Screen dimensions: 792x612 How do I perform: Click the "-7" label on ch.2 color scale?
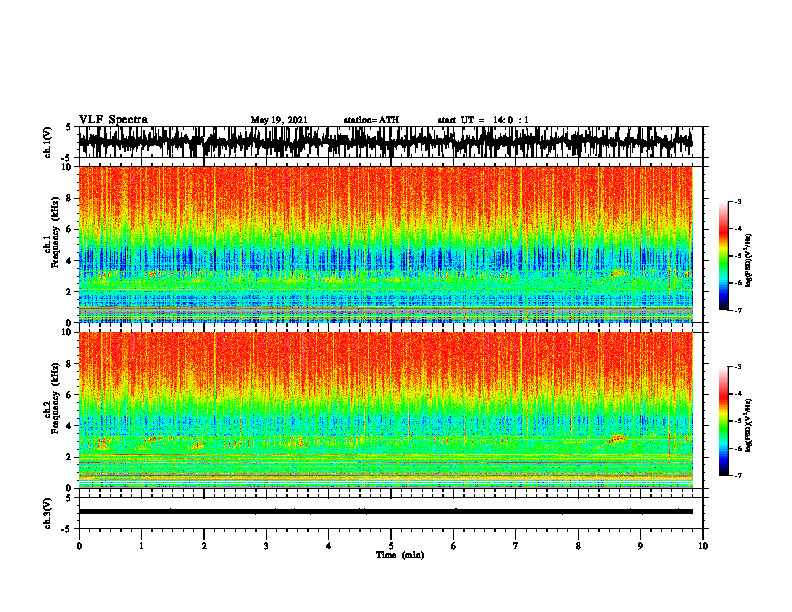(x=738, y=475)
